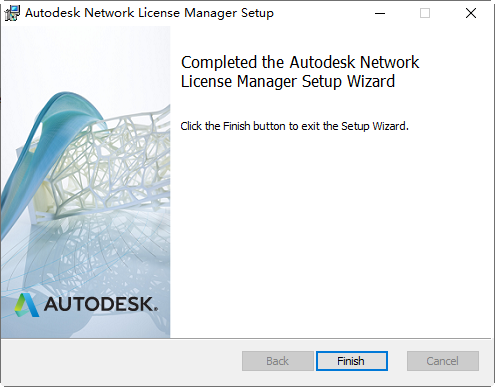Click the greyed-out Back button
Viewport: 495px width, 387px height.
coord(278,361)
